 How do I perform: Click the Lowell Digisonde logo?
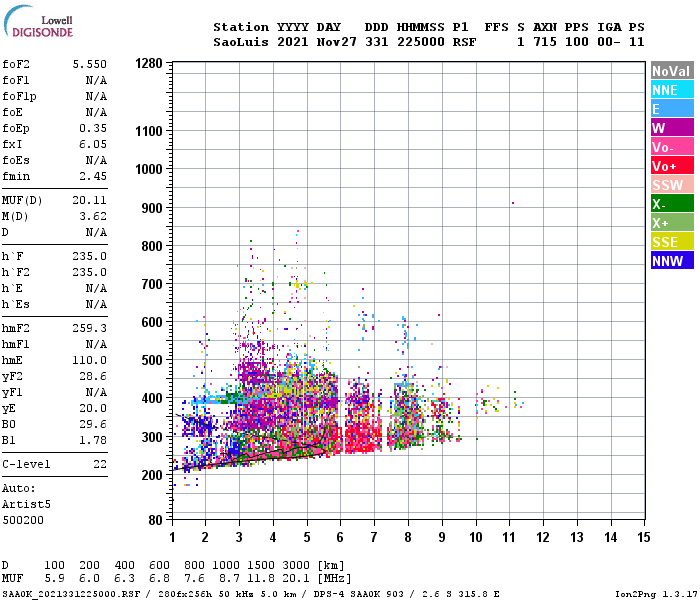coord(38,21)
